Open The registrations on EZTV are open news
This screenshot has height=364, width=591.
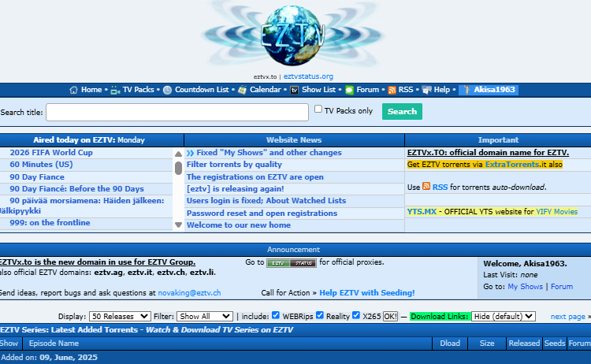255,177
